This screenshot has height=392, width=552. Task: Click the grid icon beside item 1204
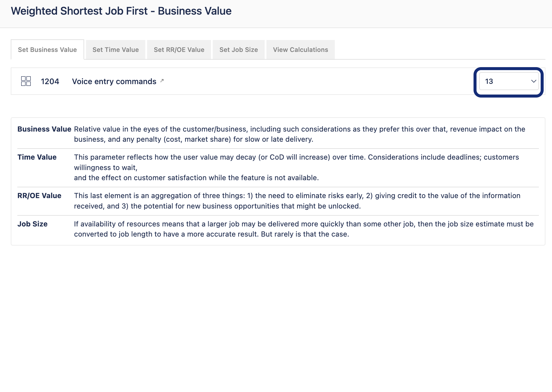(26, 81)
